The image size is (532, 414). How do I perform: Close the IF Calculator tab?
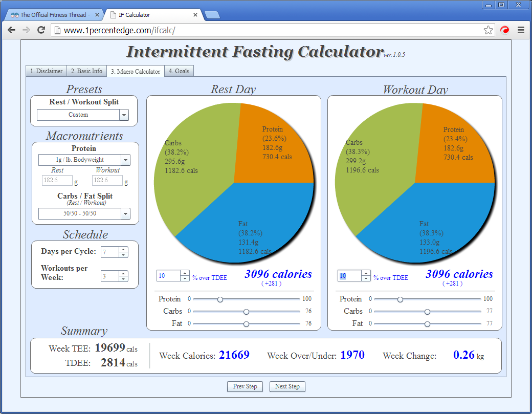[x=195, y=15]
